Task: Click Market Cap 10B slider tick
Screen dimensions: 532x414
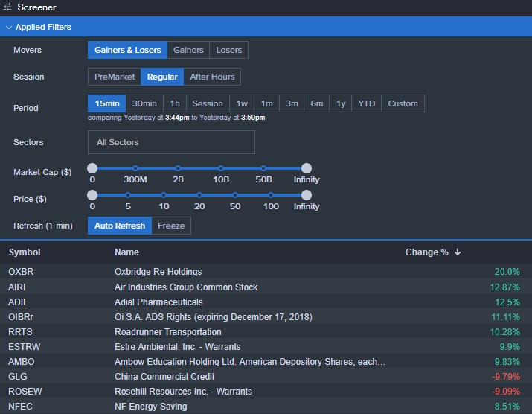Action: (x=221, y=168)
